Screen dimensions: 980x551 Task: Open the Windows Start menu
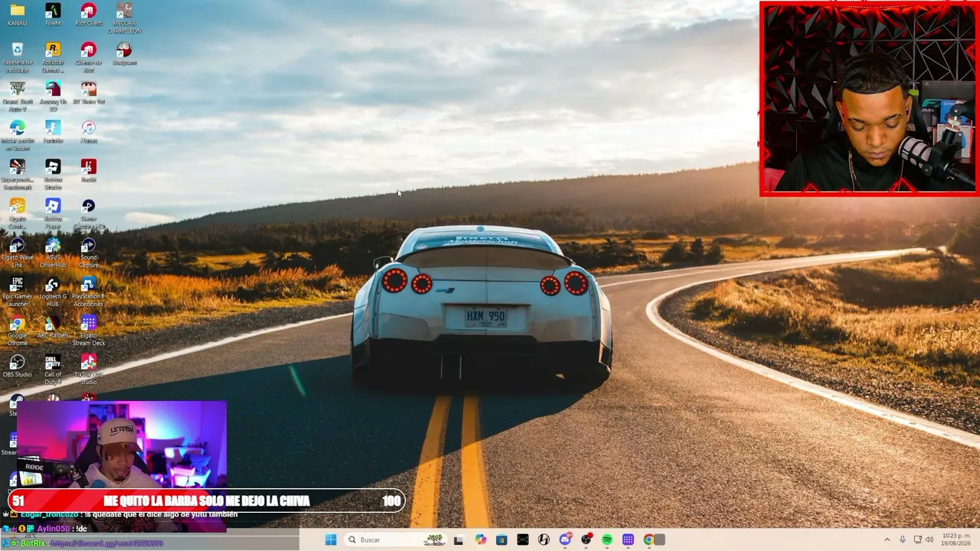pos(331,540)
